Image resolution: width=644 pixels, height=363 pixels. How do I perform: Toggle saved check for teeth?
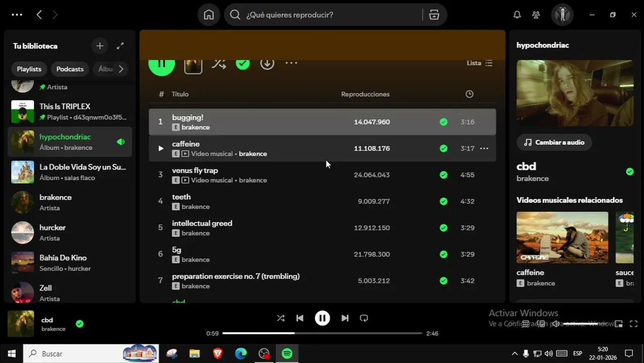coord(443,201)
